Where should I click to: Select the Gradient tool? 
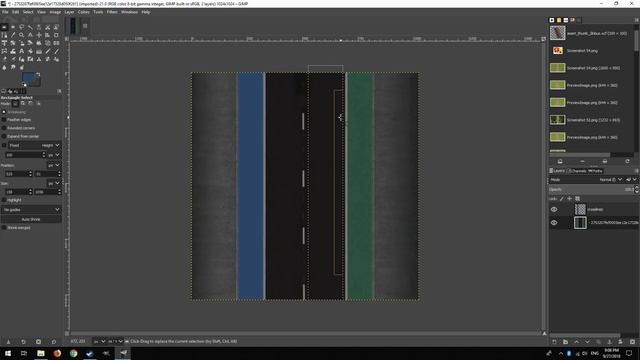click(39, 51)
